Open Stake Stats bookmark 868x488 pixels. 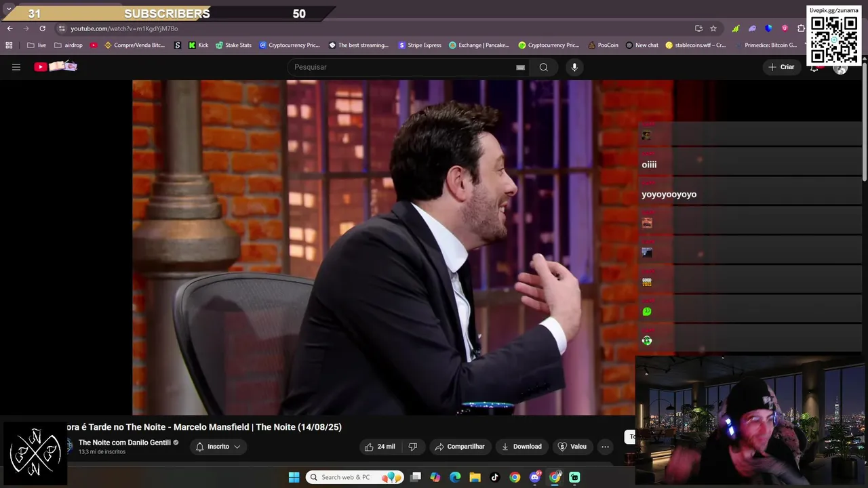coord(233,45)
